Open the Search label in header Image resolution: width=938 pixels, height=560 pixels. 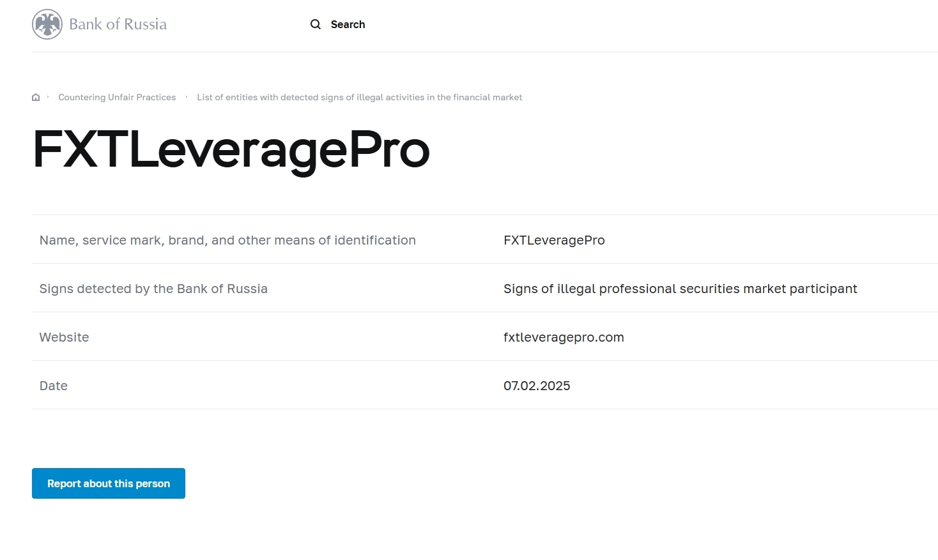coord(348,24)
